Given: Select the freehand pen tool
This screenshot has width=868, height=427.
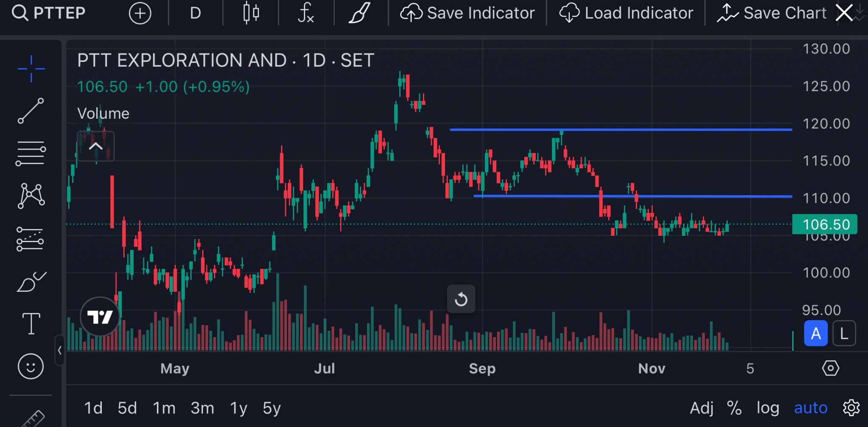Looking at the screenshot, I should tap(31, 282).
